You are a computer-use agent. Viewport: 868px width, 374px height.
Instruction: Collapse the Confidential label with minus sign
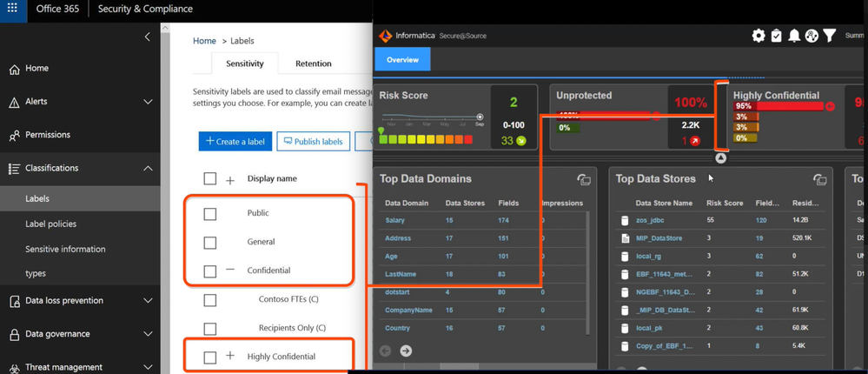pos(230,270)
